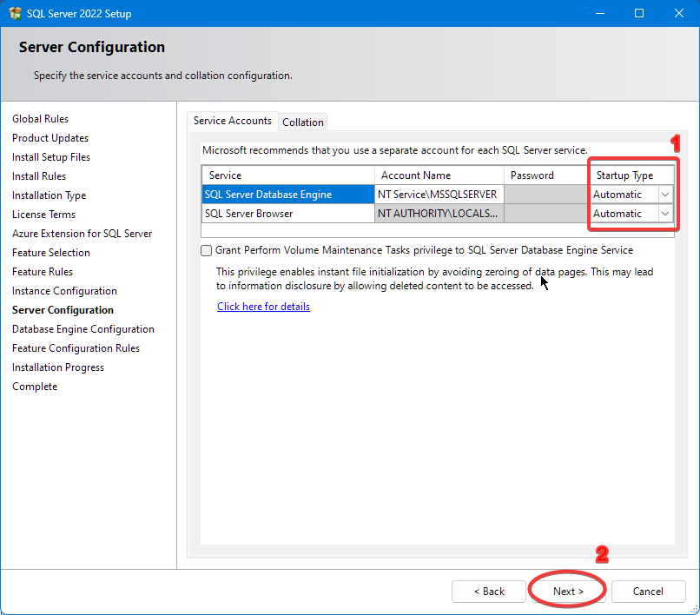700x615 pixels.
Task: Select Feature Configuration Rules step in sidebar
Action: coord(76,348)
